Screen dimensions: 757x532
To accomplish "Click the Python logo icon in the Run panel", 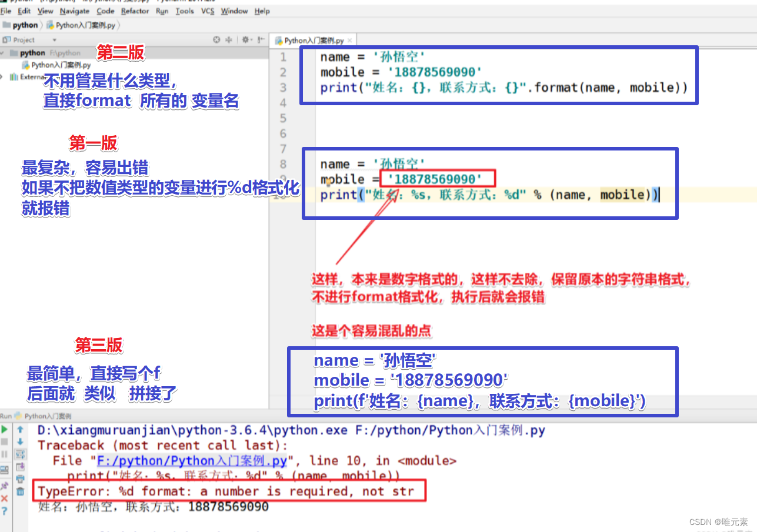I will 18,416.
